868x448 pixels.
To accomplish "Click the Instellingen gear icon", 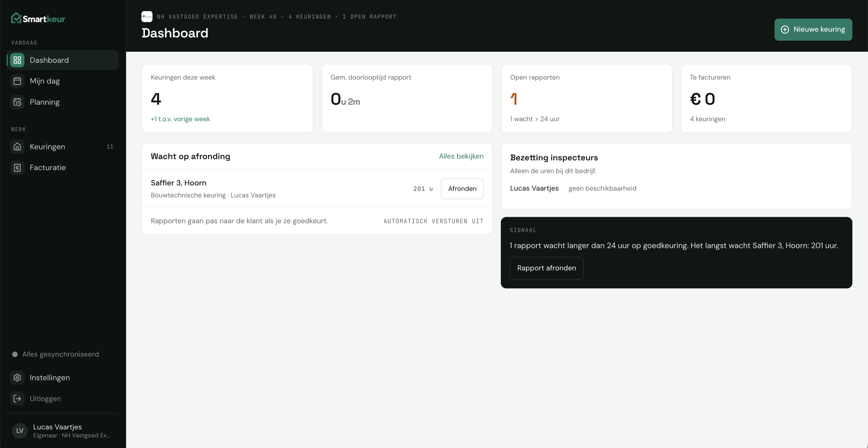I will tap(17, 378).
